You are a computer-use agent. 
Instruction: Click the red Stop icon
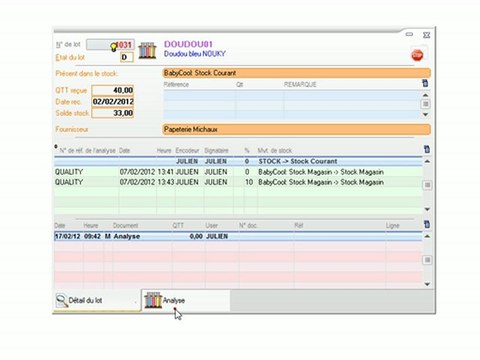point(417,55)
